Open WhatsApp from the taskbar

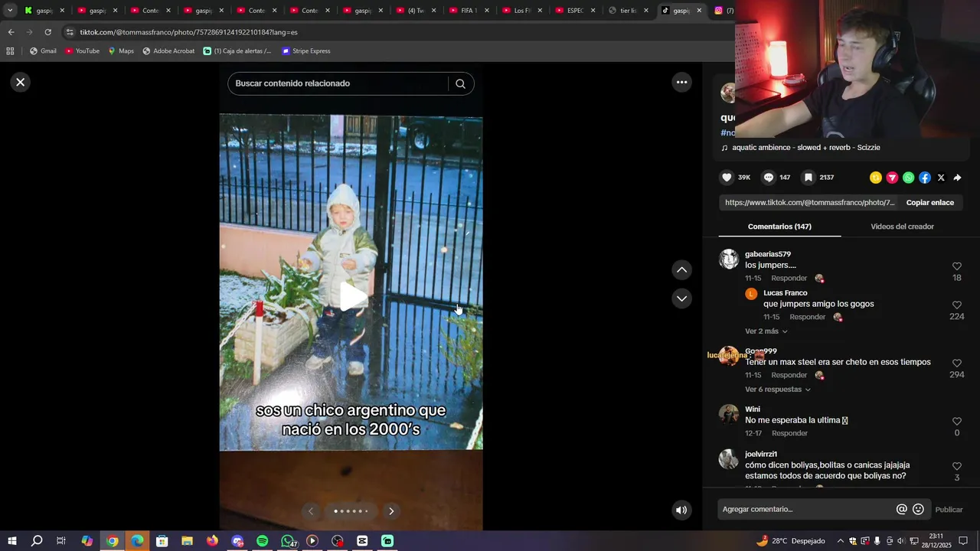click(287, 541)
